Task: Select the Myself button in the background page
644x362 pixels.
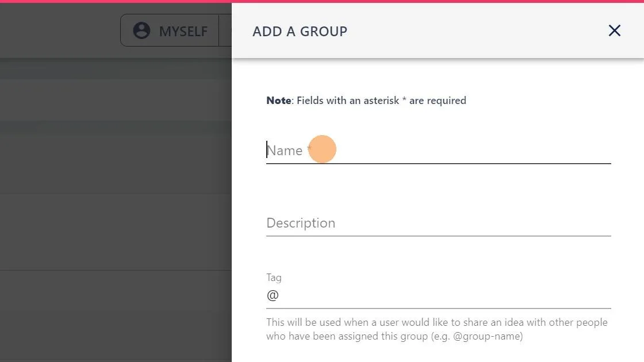Action: 170,31
